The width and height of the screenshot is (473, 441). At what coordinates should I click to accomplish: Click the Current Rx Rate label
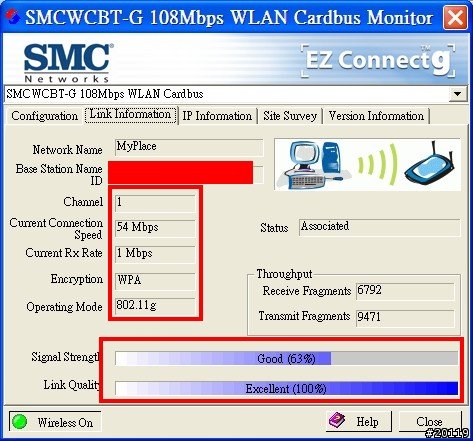point(64,253)
